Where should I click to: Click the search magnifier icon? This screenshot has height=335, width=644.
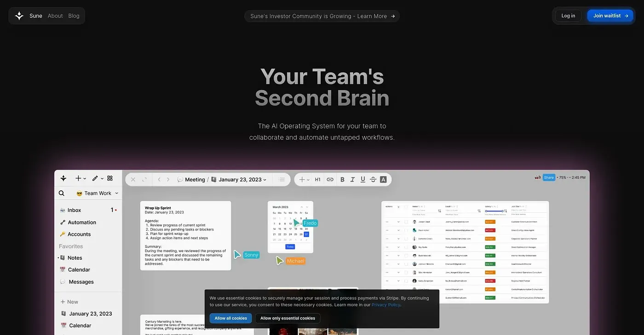[x=62, y=193]
